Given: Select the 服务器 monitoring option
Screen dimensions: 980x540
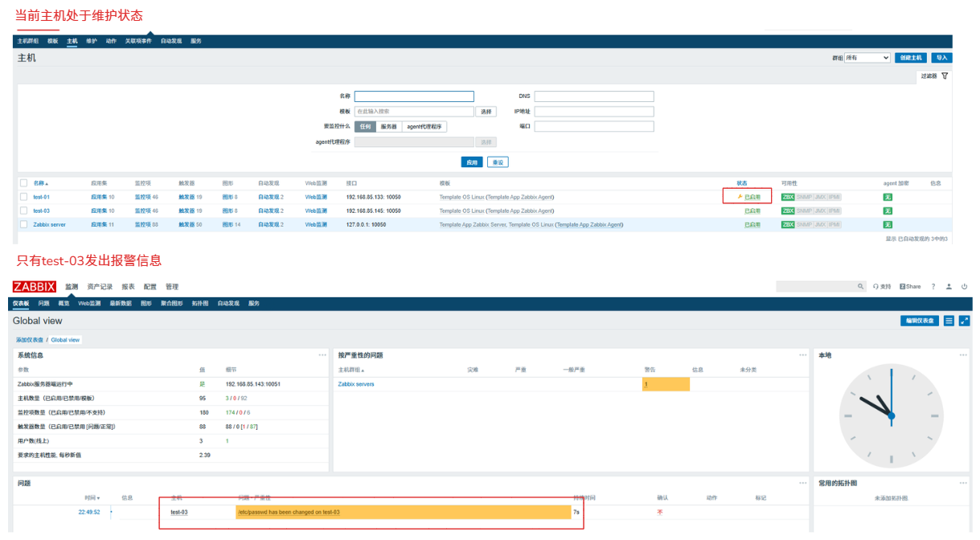Looking at the screenshot, I should tap(389, 126).
